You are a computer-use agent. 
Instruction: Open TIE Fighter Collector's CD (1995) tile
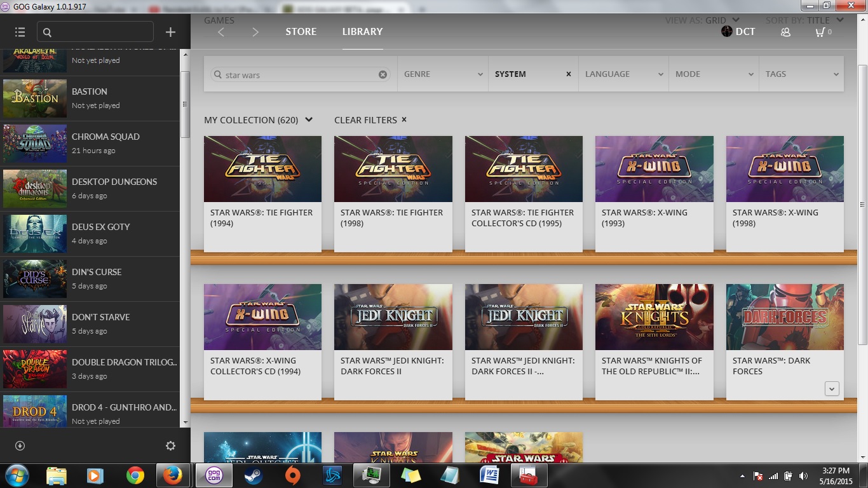(524, 193)
